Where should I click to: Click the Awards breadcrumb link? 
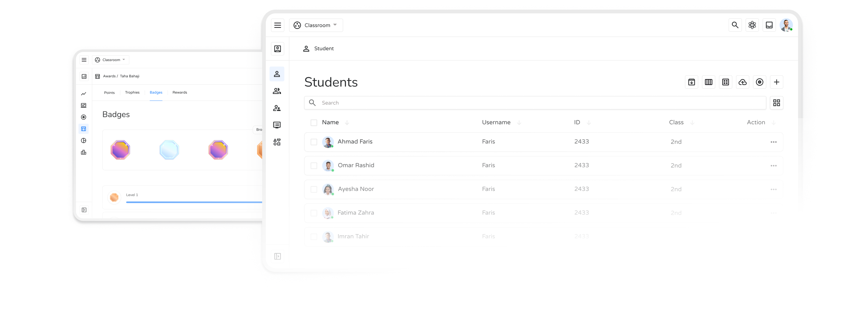point(109,76)
